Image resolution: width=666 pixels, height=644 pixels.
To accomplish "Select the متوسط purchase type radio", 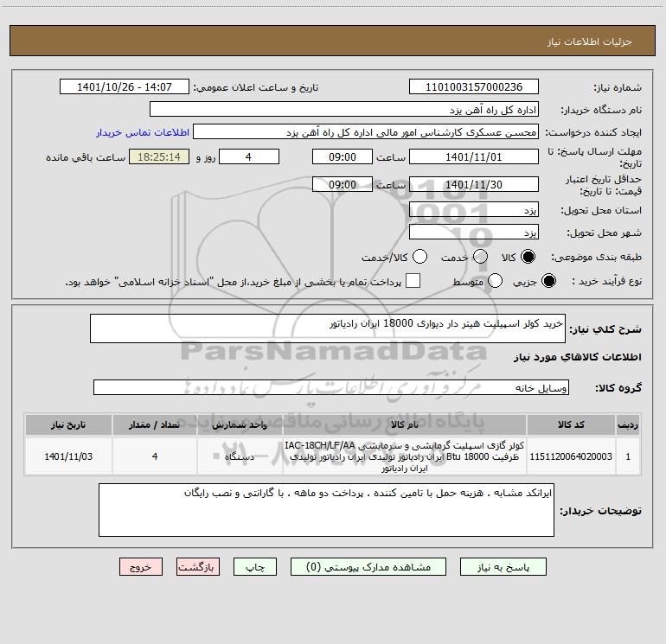I will (x=495, y=281).
